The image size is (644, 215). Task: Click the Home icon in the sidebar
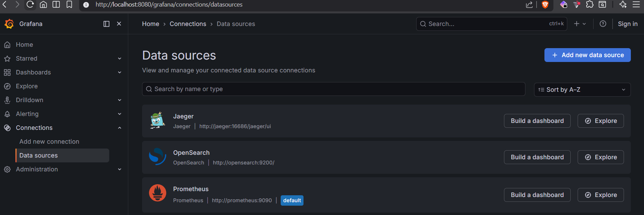click(7, 45)
